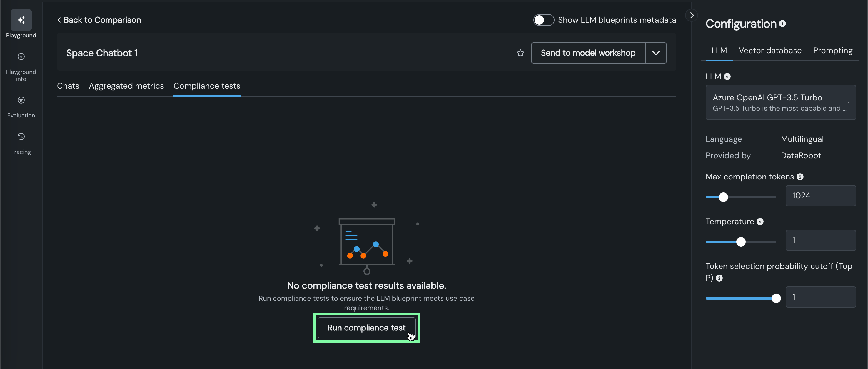Click the Temperature slider handle
The height and width of the screenshot is (369, 868).
tap(741, 242)
